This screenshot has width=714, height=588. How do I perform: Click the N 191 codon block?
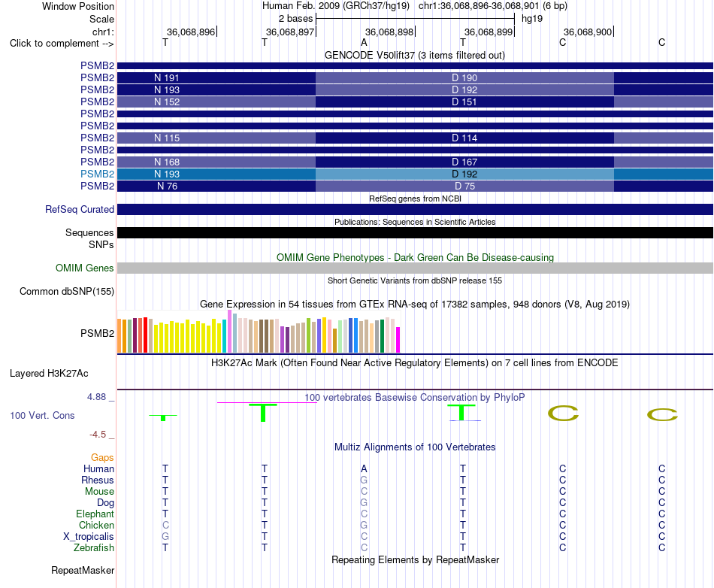(216, 78)
